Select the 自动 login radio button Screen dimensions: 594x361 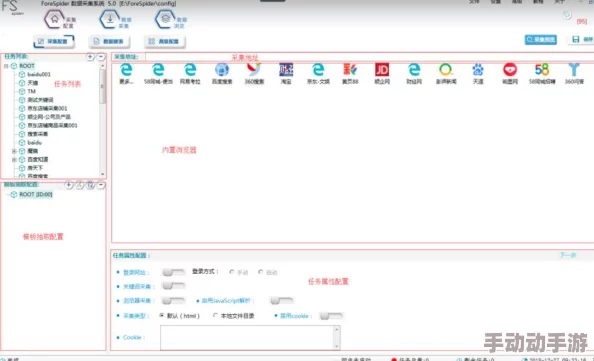click(x=261, y=272)
